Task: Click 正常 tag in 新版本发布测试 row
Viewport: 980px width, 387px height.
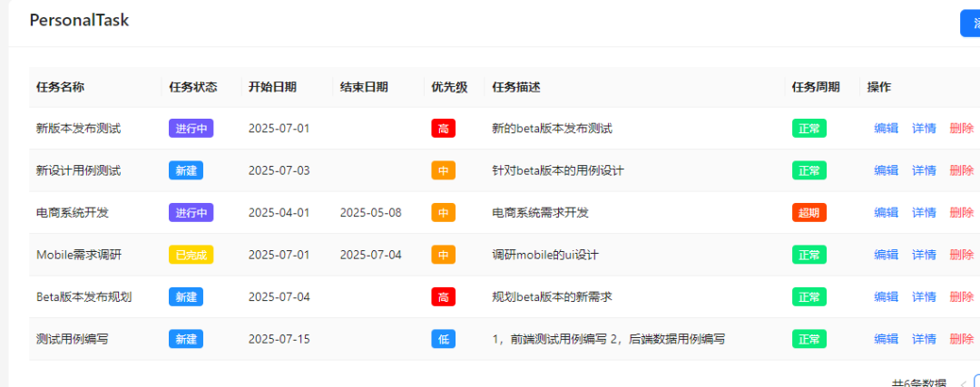Action: coord(809,129)
